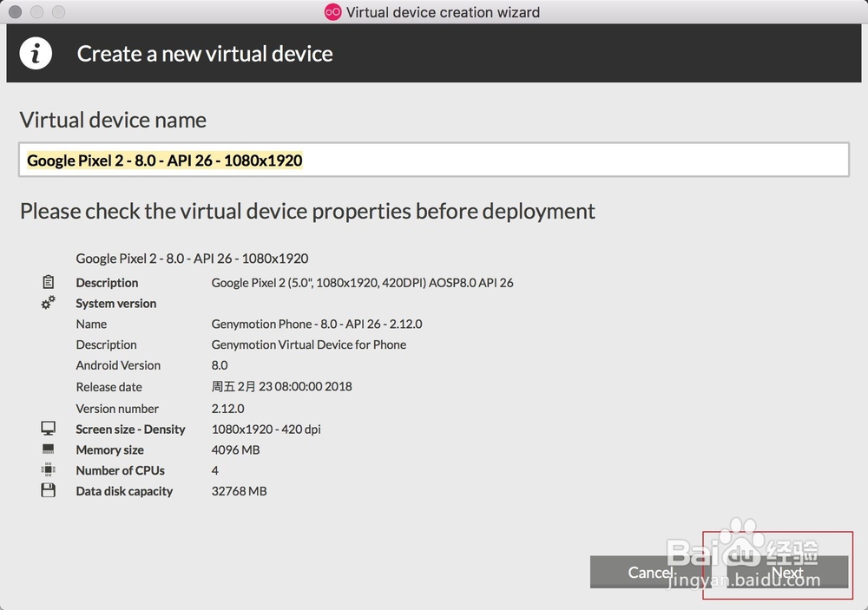
Task: Click the Genymotion Phone system name text
Action: click(317, 324)
